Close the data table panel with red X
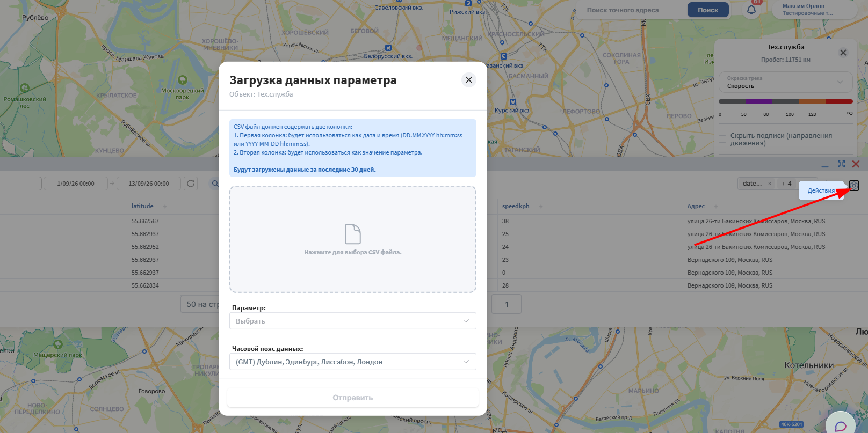Image resolution: width=868 pixels, height=433 pixels. point(856,164)
